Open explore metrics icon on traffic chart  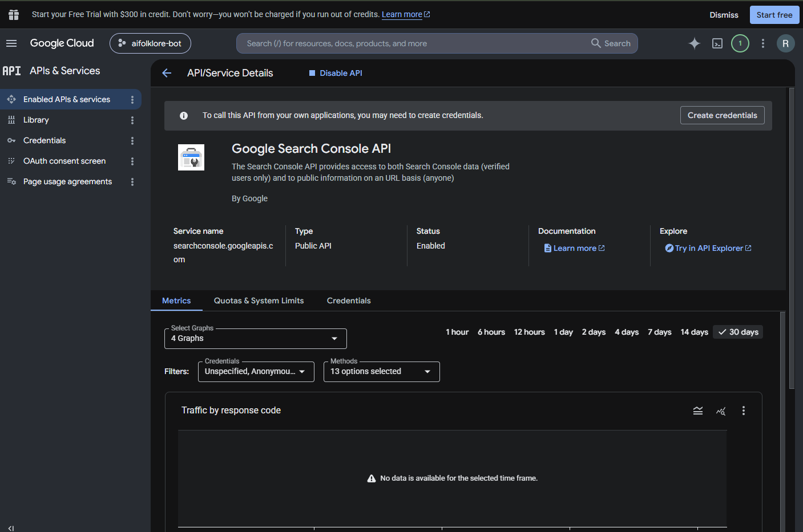click(x=721, y=411)
